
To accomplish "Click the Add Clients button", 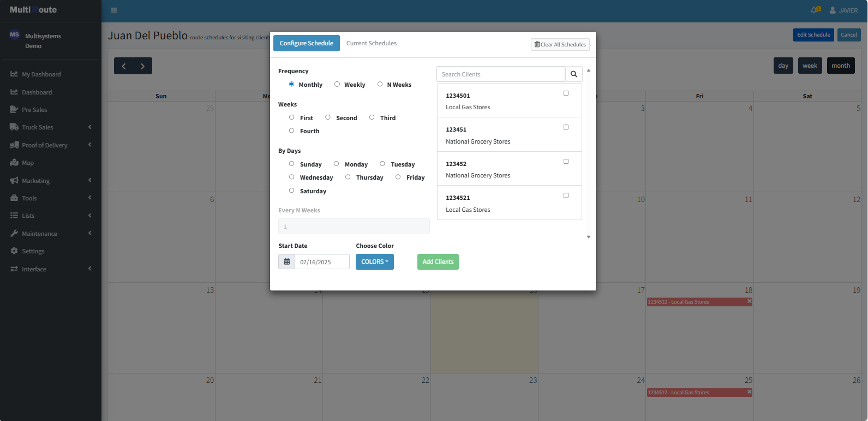I will click(438, 262).
